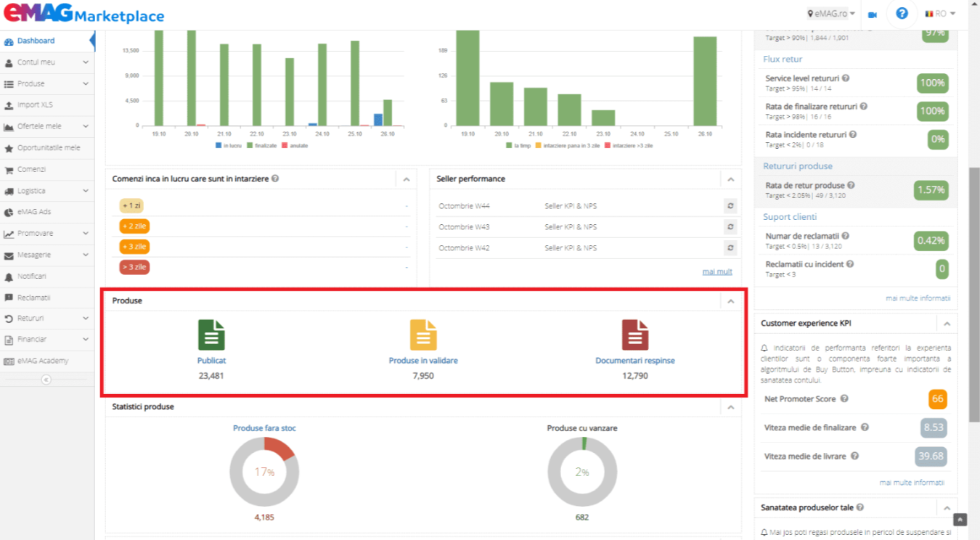Click the eMAG Marketplace logo

click(83, 15)
